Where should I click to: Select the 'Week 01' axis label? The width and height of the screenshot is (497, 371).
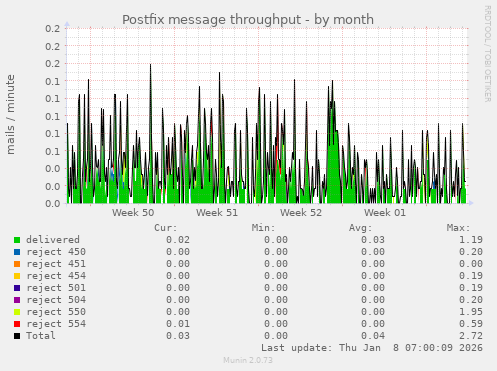click(385, 213)
